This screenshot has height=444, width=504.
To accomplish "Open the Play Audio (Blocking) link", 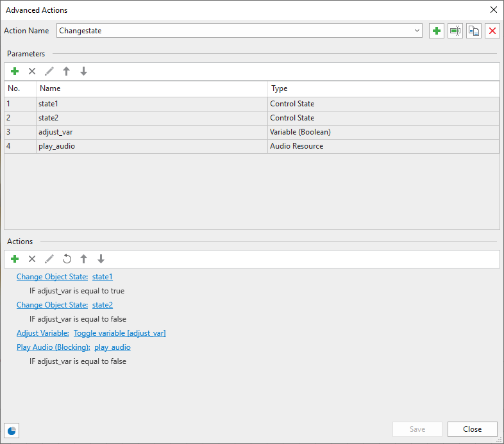I will (53, 347).
